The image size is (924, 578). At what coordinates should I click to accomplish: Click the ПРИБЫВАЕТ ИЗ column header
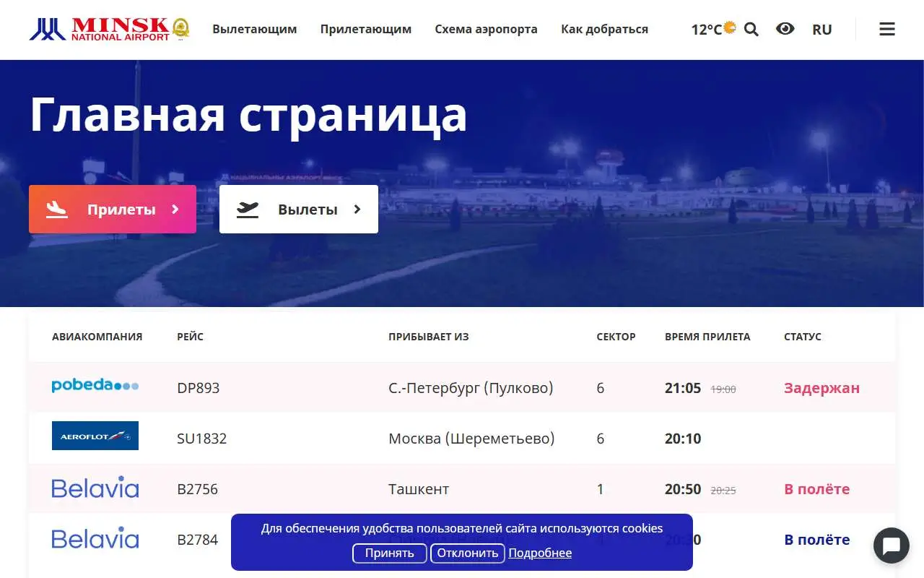click(x=429, y=337)
